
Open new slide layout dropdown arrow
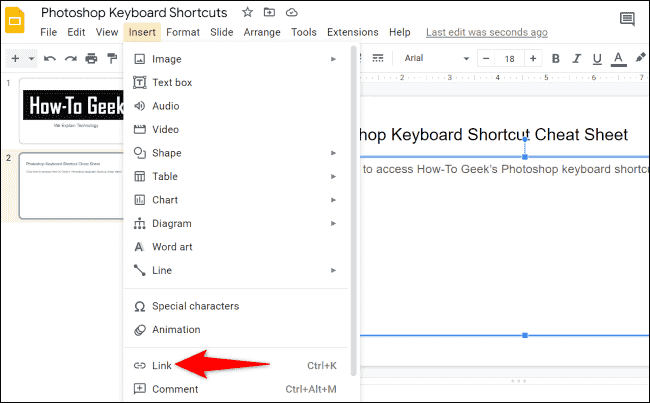pos(32,58)
